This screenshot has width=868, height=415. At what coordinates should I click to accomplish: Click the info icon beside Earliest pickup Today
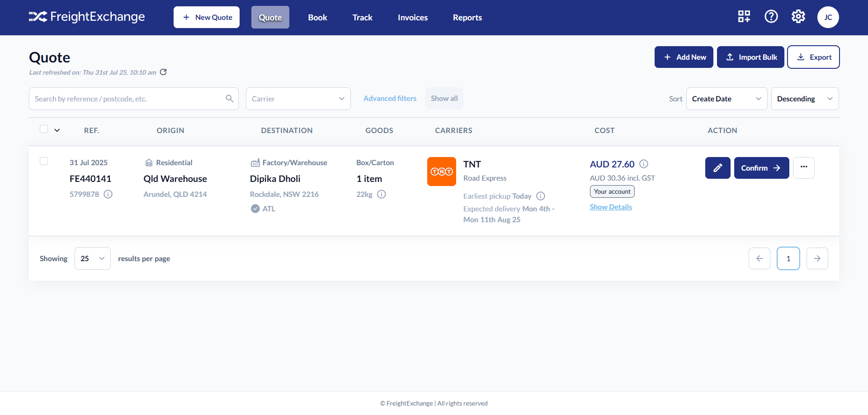tap(541, 196)
